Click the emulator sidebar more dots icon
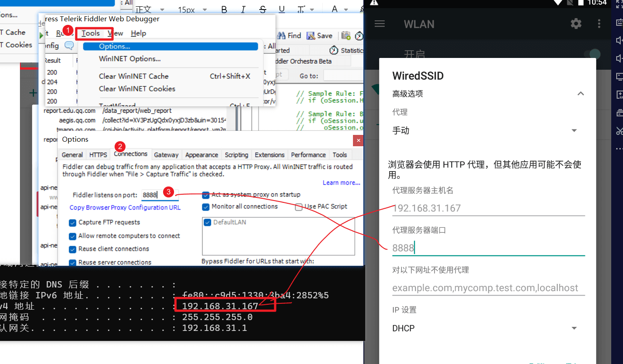 coord(619,148)
